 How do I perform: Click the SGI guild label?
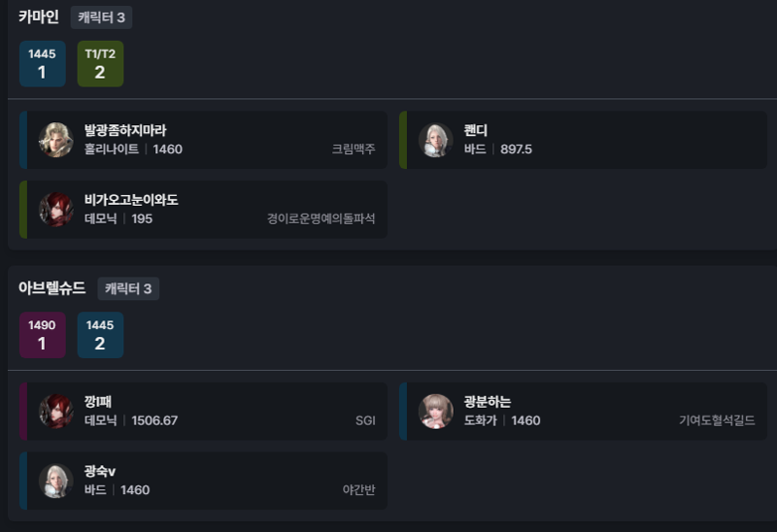click(365, 420)
